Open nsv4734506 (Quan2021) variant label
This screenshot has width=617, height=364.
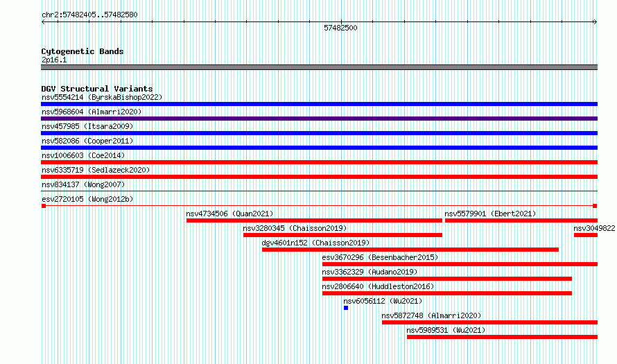coord(229,214)
